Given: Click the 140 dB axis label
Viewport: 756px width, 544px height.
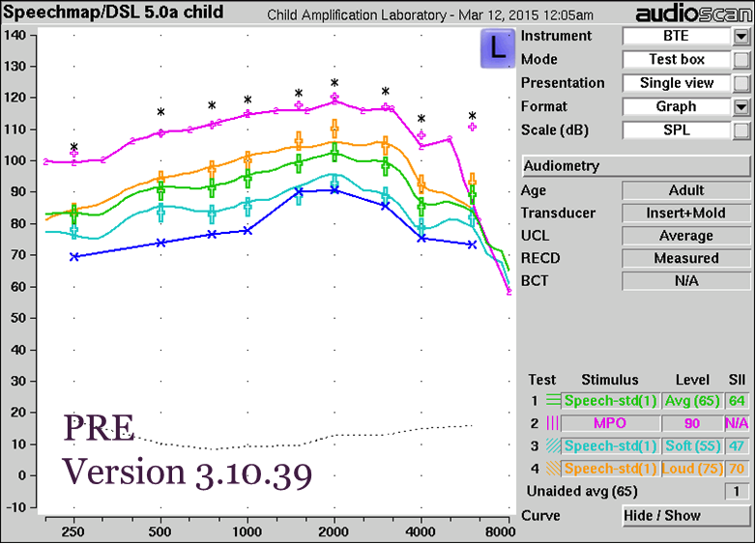Looking at the screenshot, I should point(15,35).
